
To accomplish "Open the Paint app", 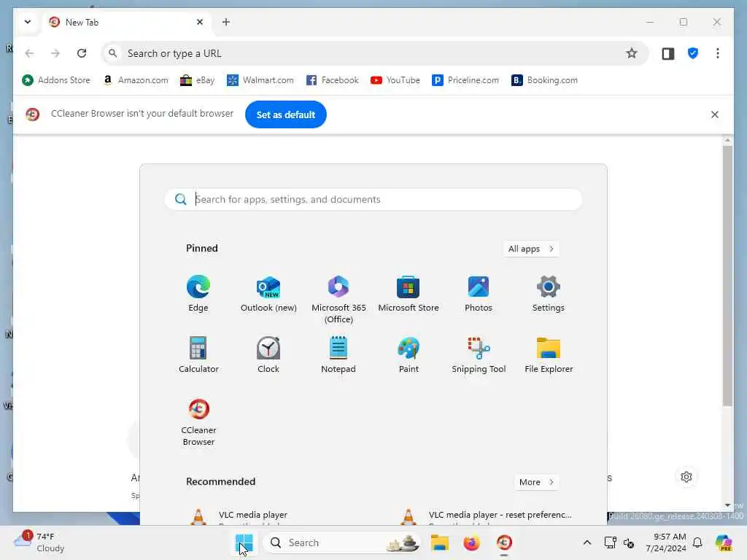I will [409, 355].
